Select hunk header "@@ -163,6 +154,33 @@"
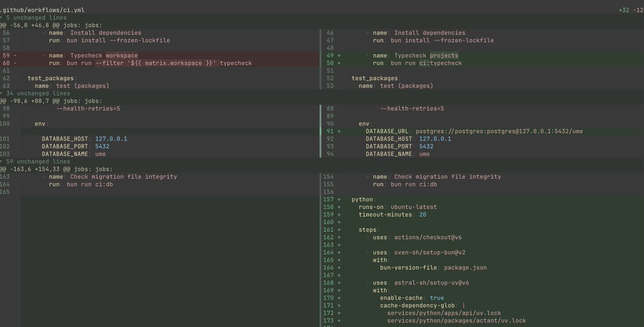The width and height of the screenshot is (644, 327). pyautogui.click(x=36, y=169)
